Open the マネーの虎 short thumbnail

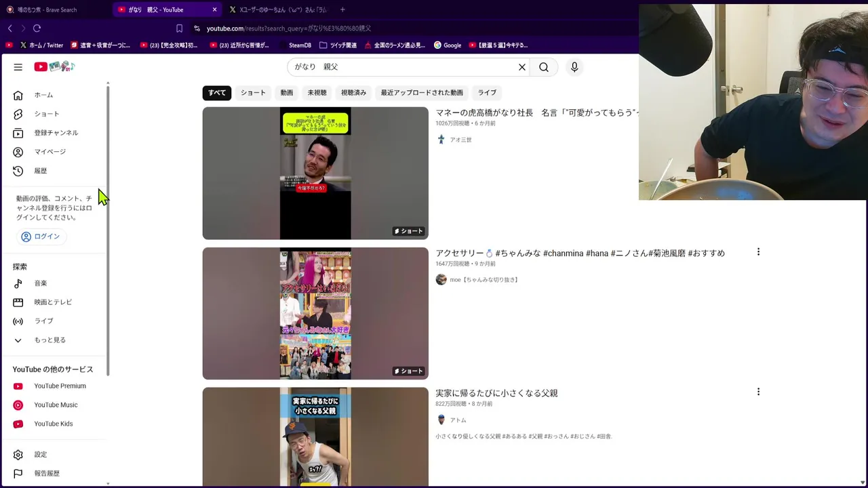pyautogui.click(x=315, y=173)
